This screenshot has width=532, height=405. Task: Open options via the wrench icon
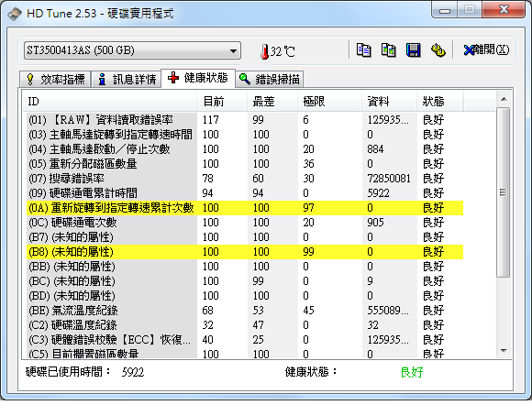438,50
